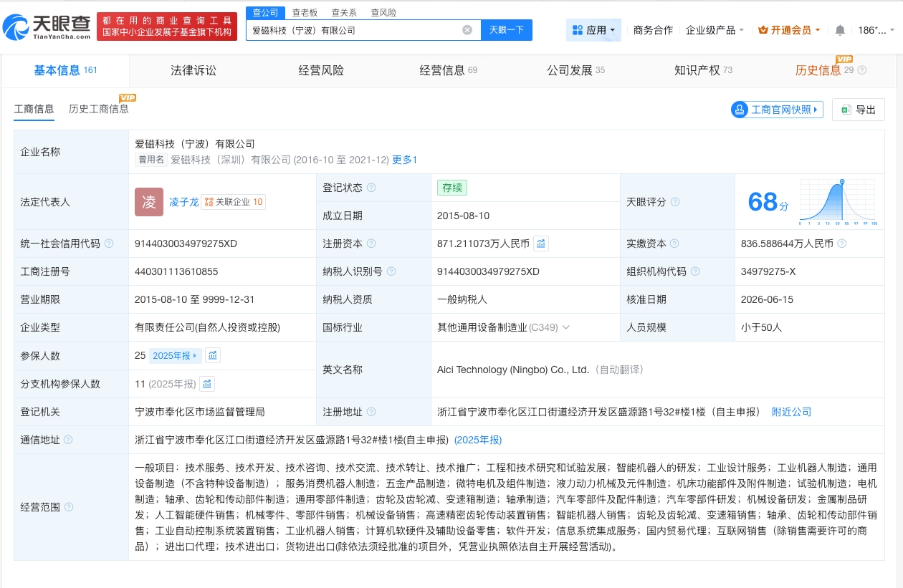The image size is (903, 588).
Task: Click 商务合作 link
Action: coord(653,30)
